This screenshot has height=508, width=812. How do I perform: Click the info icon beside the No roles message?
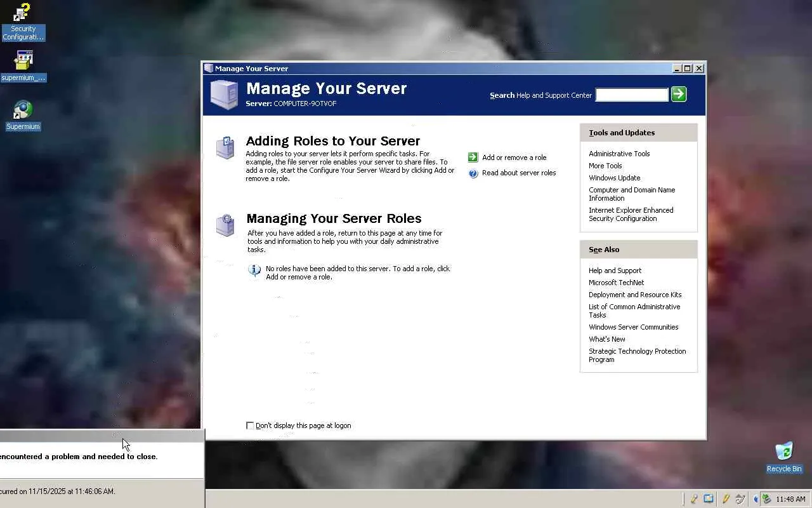tap(254, 271)
